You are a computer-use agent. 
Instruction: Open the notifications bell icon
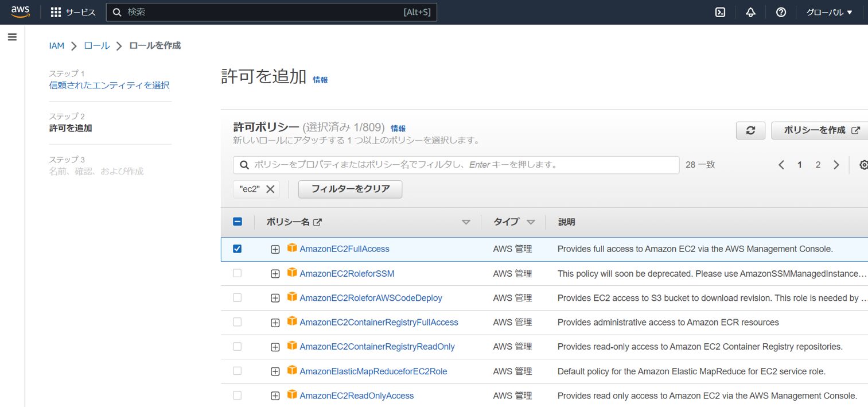tap(750, 12)
